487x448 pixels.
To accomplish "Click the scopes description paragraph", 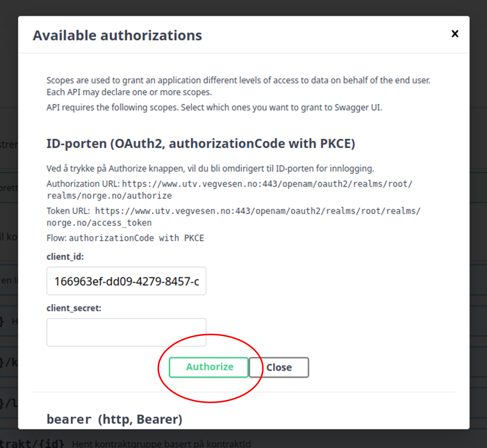I will (x=238, y=80).
